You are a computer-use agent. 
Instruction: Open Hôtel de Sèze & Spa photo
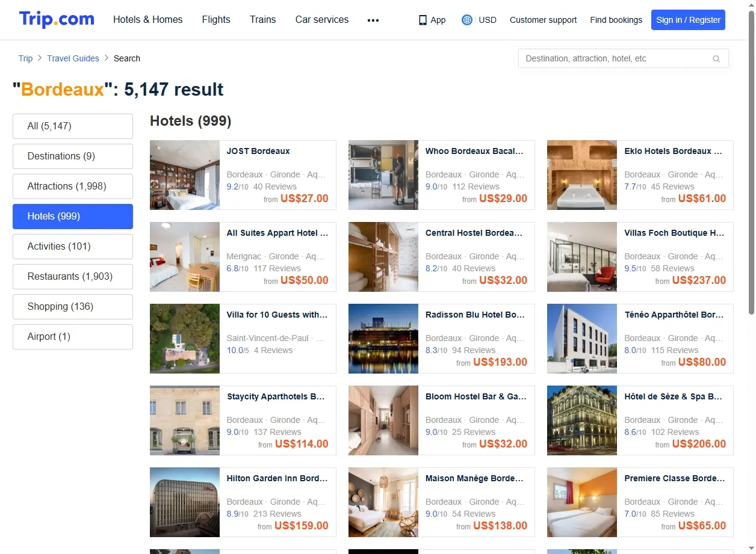[582, 420]
